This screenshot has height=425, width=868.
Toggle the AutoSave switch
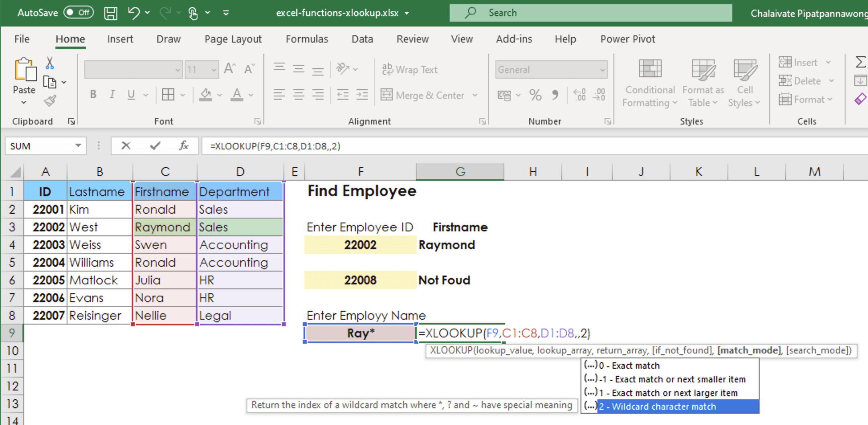[78, 13]
